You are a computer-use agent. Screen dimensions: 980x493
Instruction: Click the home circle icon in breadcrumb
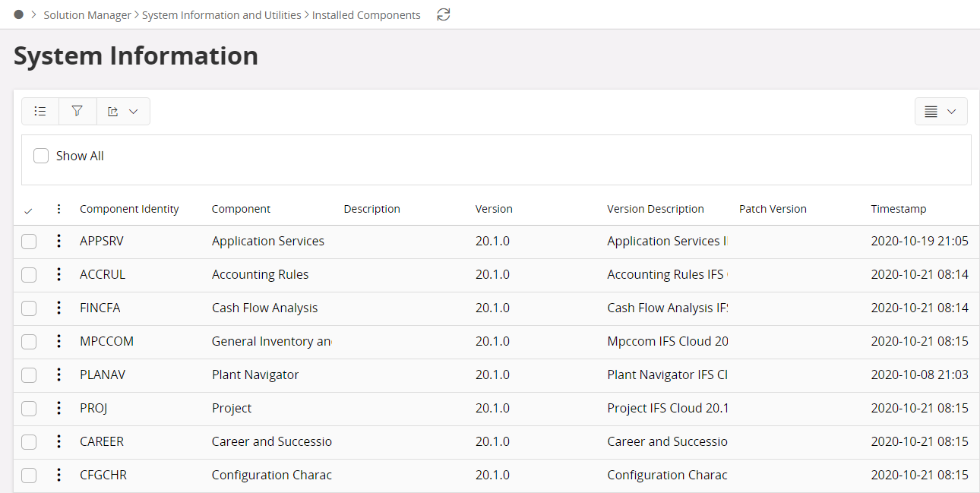pyautogui.click(x=19, y=14)
